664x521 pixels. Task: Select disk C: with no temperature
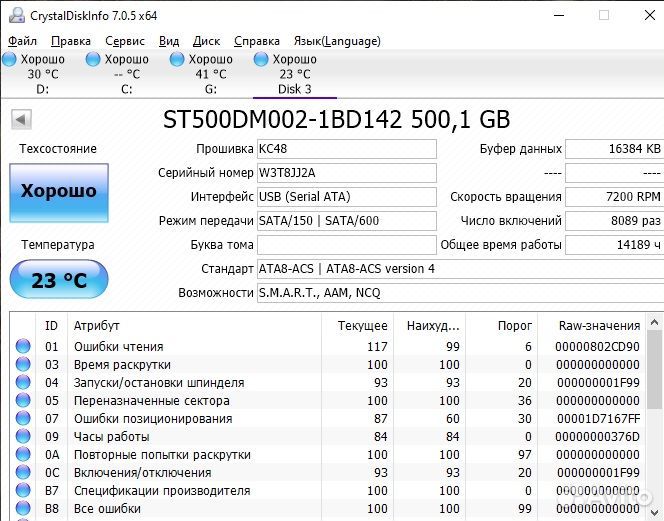(x=126, y=74)
